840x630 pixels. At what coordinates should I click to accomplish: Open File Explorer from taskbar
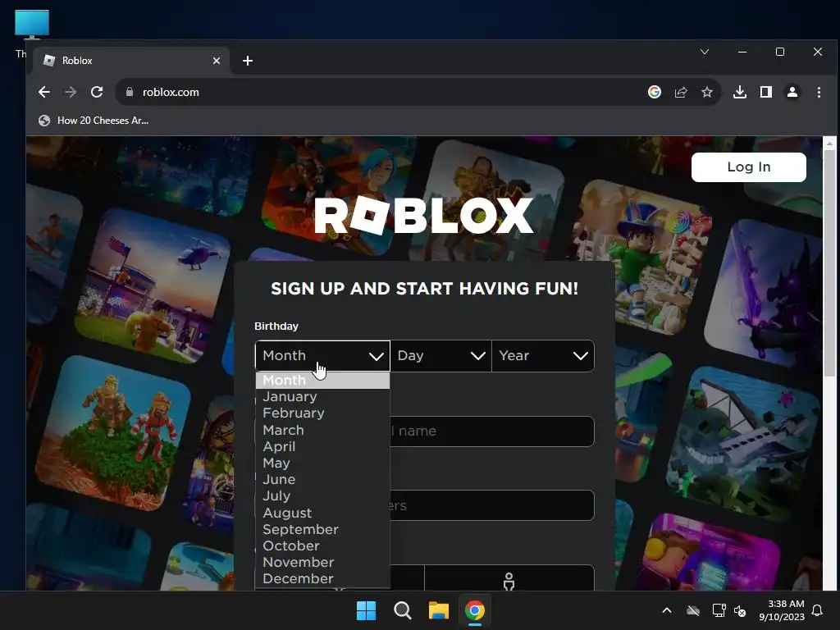[439, 610]
